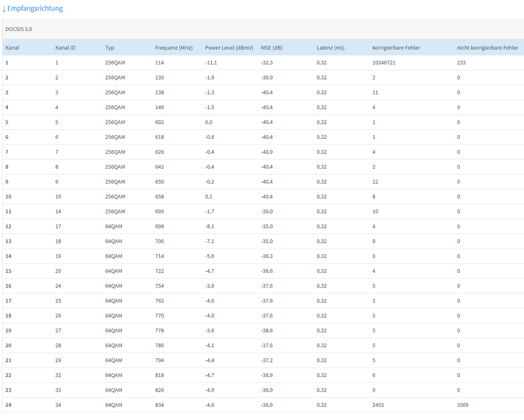This screenshot has height=420, width=524.
Task: Click the Typ column header
Action: pyautogui.click(x=110, y=48)
